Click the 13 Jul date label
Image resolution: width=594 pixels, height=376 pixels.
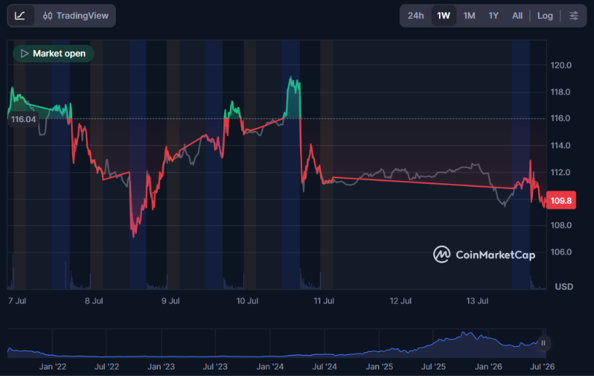click(477, 301)
